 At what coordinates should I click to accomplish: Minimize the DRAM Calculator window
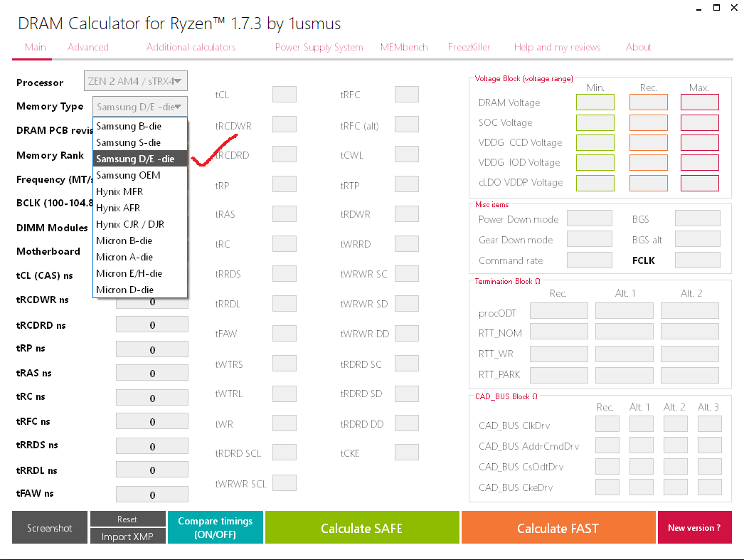[x=699, y=9]
